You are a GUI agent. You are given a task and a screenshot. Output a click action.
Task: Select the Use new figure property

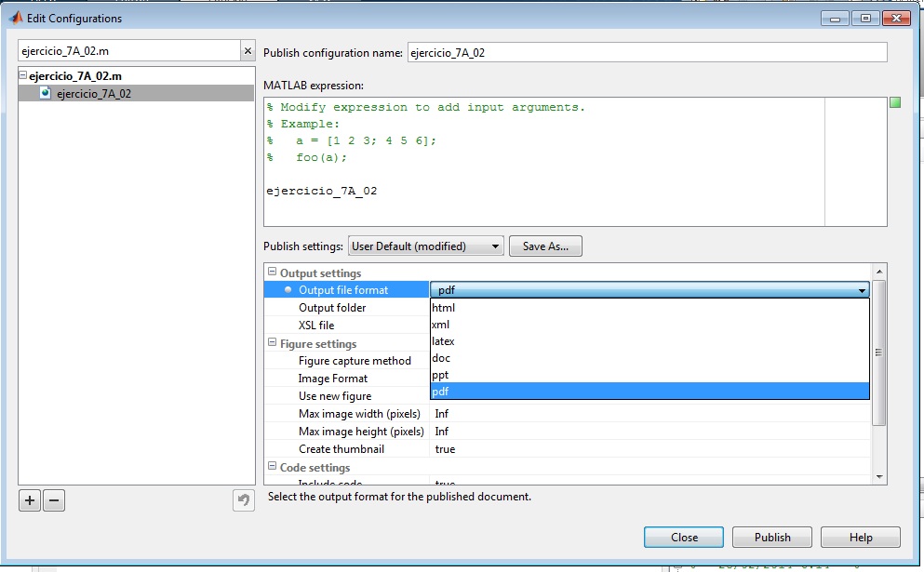(x=335, y=396)
